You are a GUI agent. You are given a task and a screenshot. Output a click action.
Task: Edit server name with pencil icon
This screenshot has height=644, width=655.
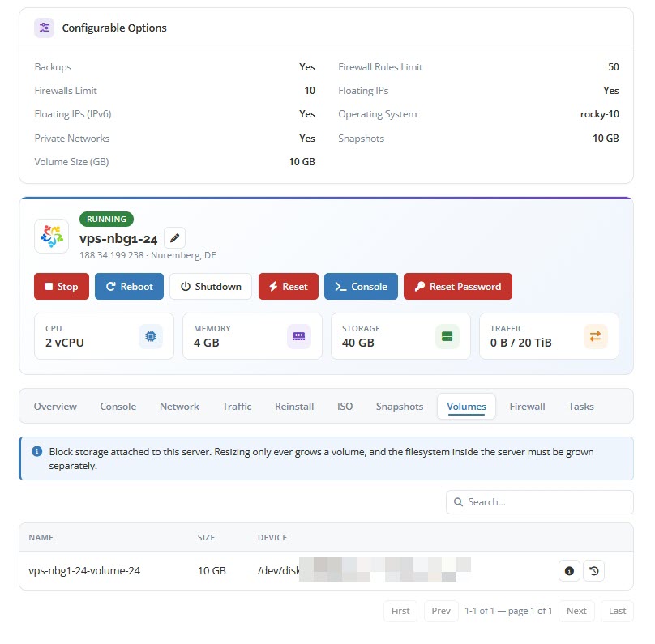pos(174,238)
